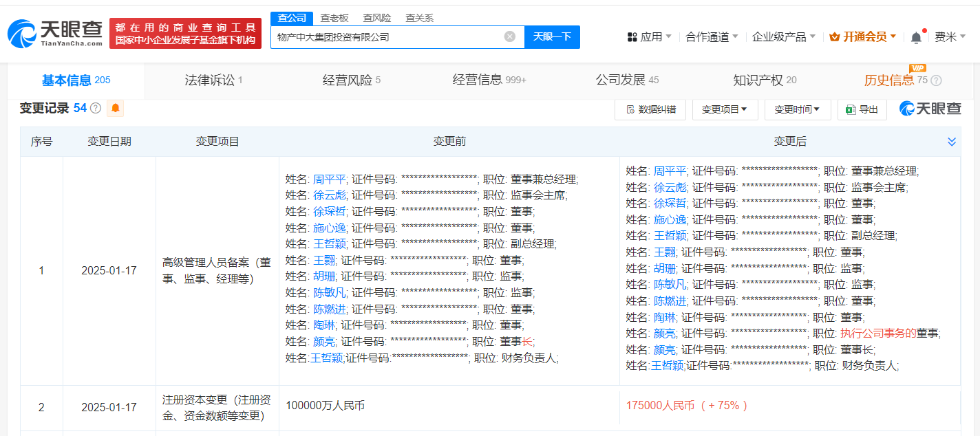Click the company name search field
The image size is (980, 436).
click(397, 37)
